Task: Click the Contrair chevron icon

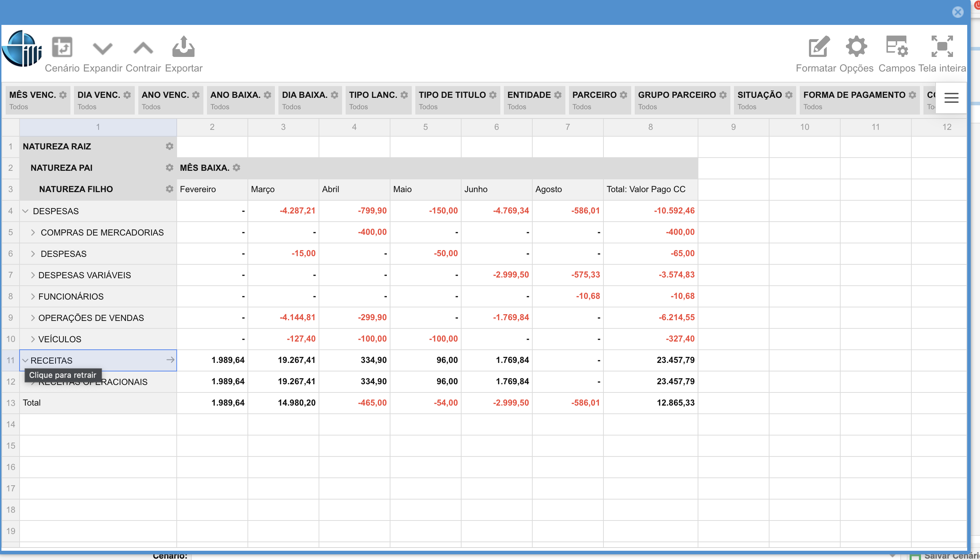Action: pos(143,48)
